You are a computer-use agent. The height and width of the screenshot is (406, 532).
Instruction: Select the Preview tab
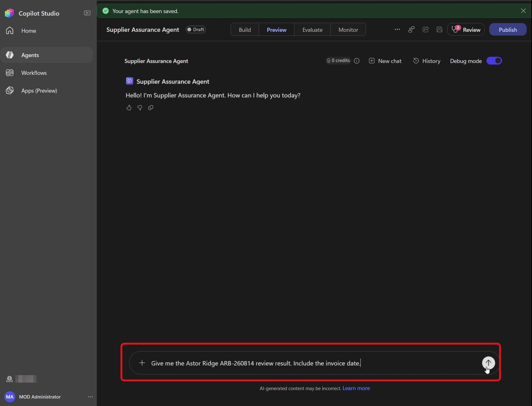[x=277, y=30]
